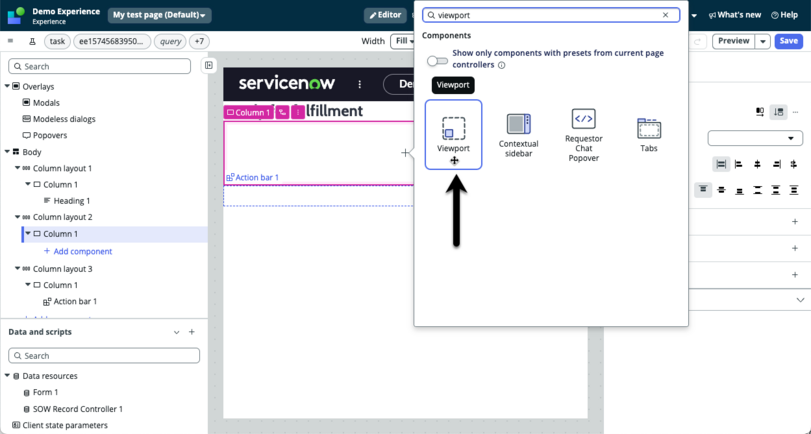Image resolution: width=811 pixels, height=434 pixels.
Task: Click the pink Column 1 label on canvas
Action: pos(249,112)
